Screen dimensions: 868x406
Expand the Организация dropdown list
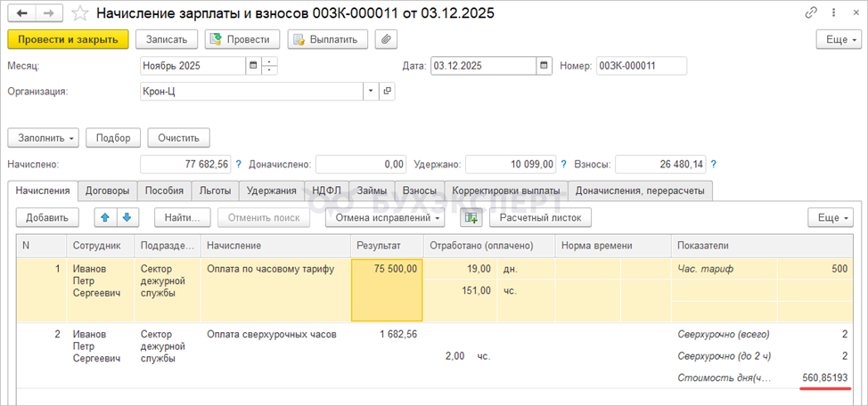pyautogui.click(x=371, y=92)
